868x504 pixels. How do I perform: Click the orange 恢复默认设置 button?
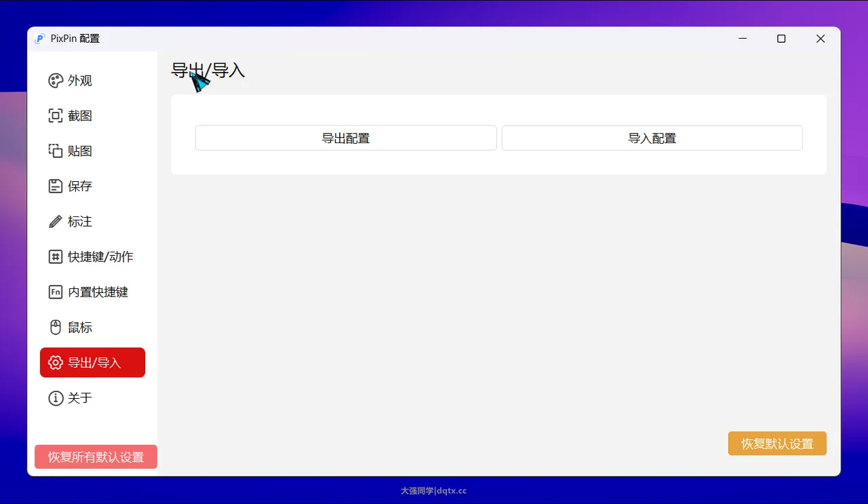pos(776,444)
